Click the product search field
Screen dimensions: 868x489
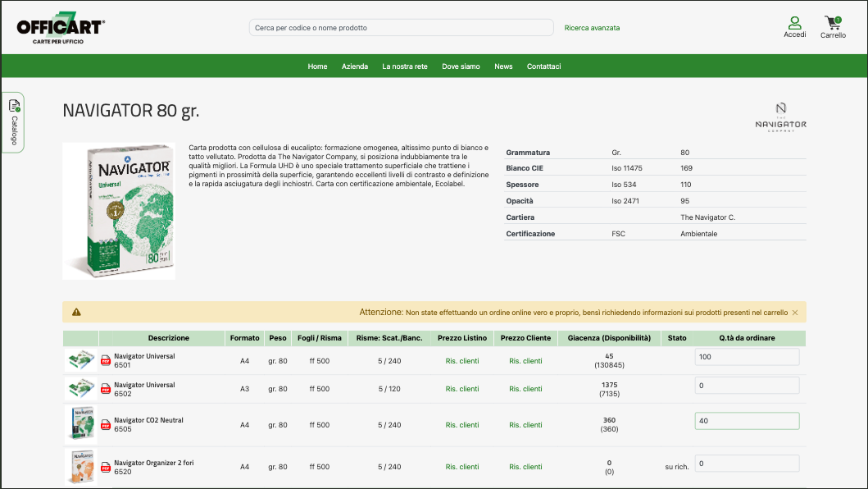[401, 27]
